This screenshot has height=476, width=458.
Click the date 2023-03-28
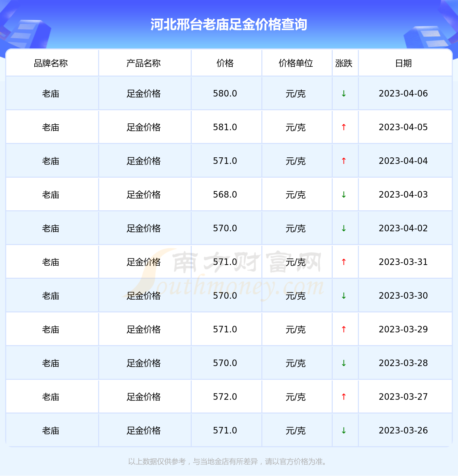[403, 363]
